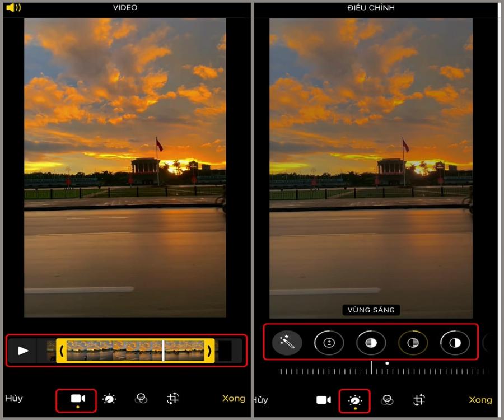The height and width of the screenshot is (420, 504).
Task: Tap the auto-enhance magic wand
Action: pyautogui.click(x=287, y=343)
